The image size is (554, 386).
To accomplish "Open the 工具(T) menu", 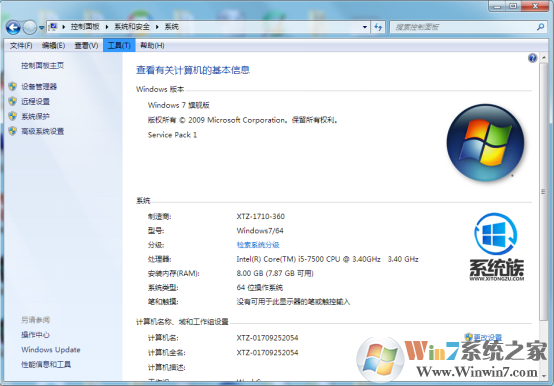I will 119,46.
